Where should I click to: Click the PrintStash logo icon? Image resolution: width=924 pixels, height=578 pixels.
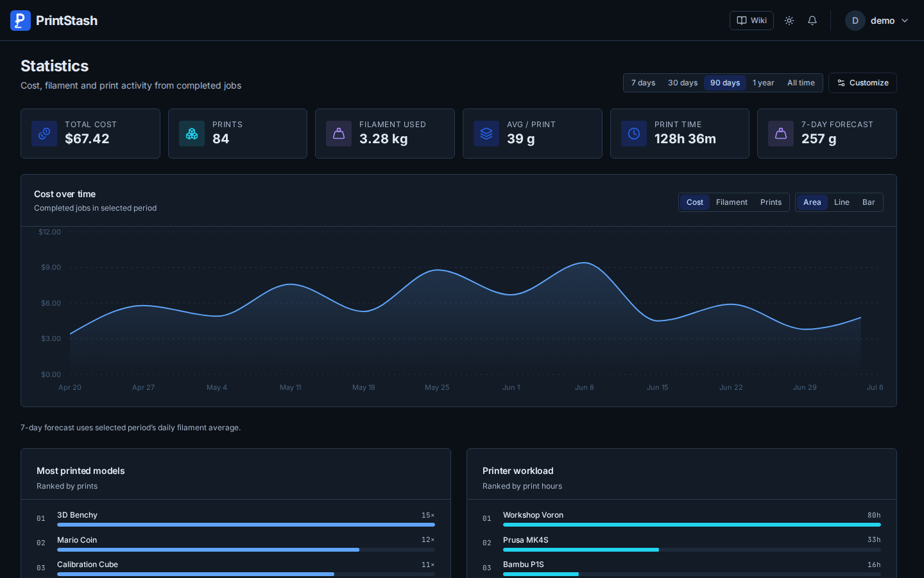(21, 21)
